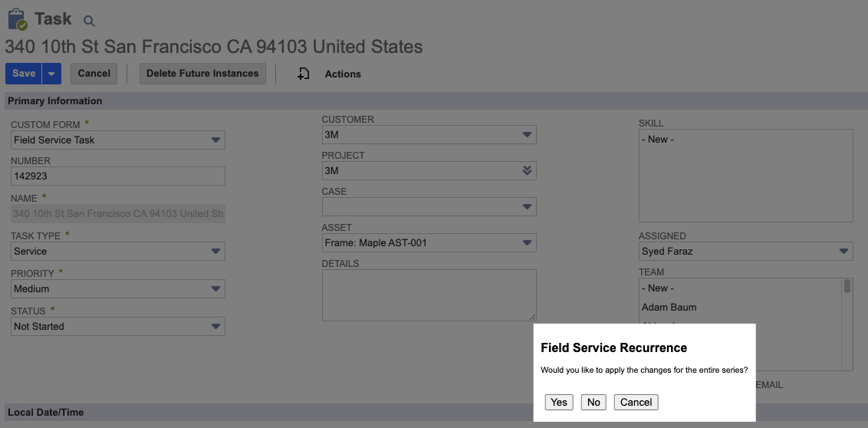
Task: Click the Task clipboard icon
Action: (17, 19)
